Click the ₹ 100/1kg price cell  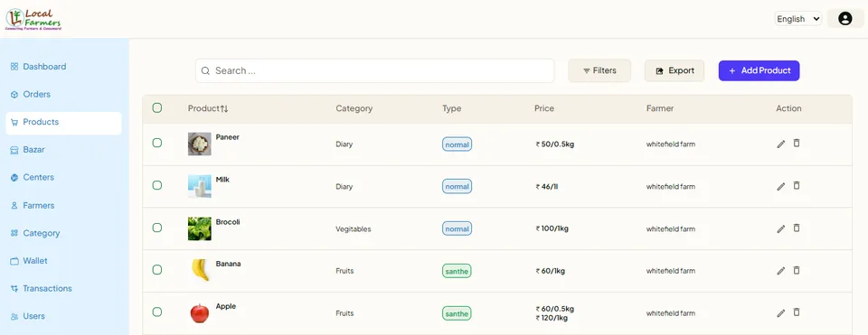click(552, 228)
